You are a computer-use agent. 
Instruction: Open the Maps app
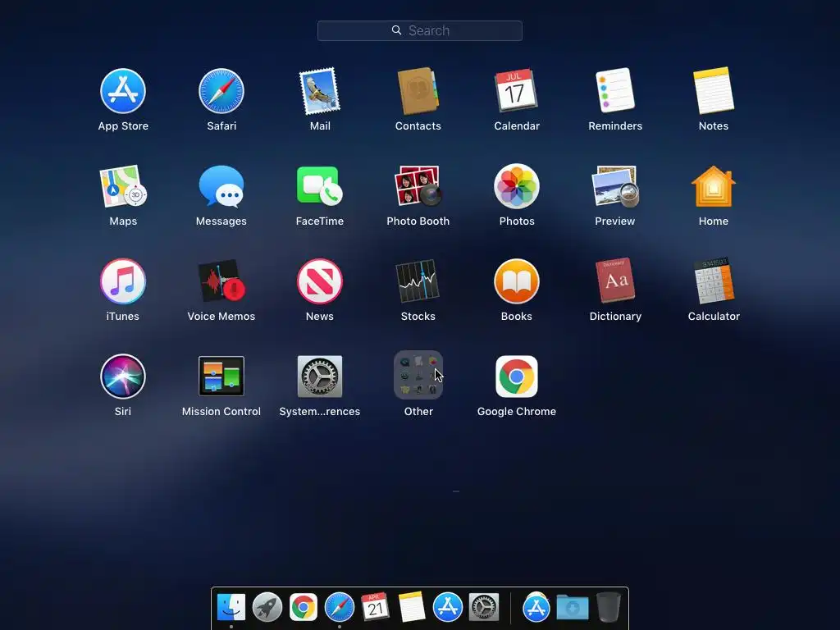point(123,186)
